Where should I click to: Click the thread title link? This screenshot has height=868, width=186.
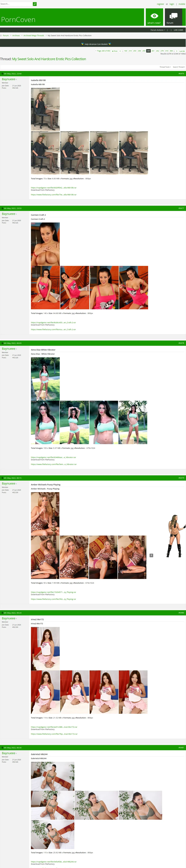49,59
